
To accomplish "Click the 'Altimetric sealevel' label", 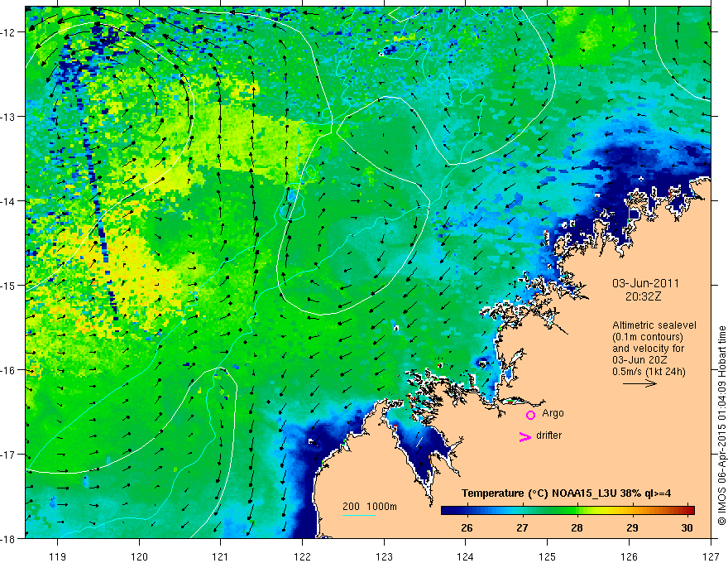I will tap(654, 325).
